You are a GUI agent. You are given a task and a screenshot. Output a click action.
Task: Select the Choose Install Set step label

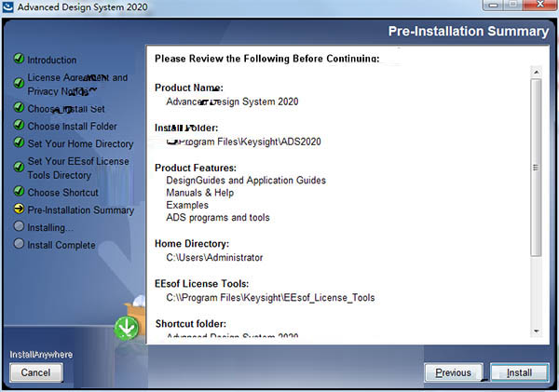(66, 109)
